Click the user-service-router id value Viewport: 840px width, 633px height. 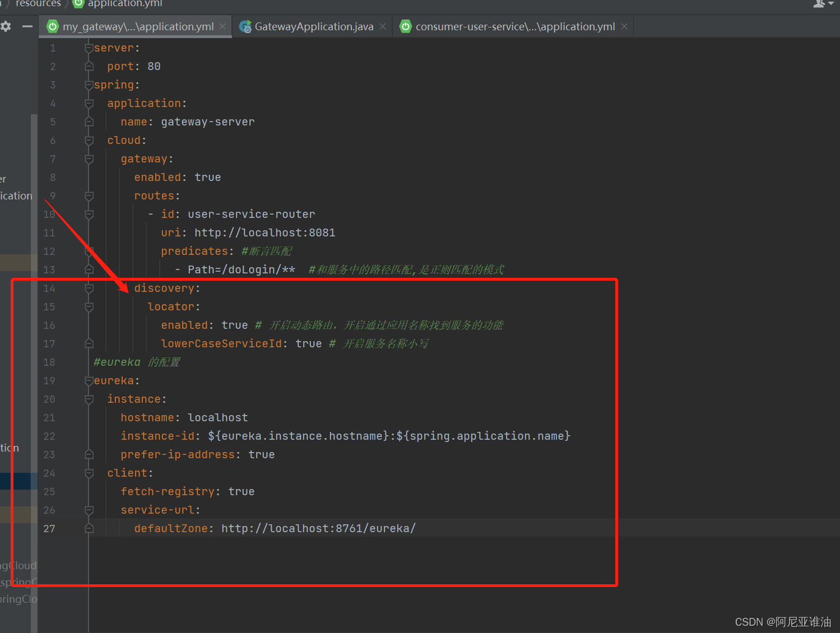click(x=252, y=215)
